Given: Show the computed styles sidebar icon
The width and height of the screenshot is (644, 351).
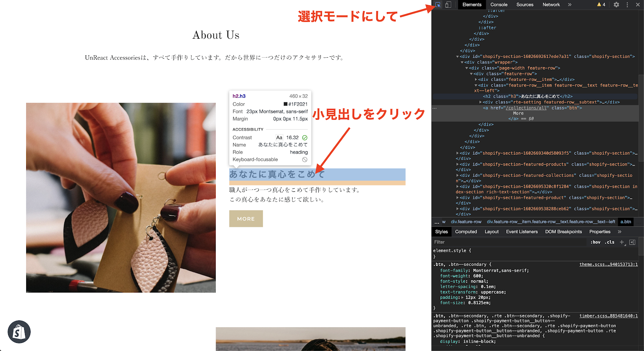Looking at the screenshot, I should [632, 242].
